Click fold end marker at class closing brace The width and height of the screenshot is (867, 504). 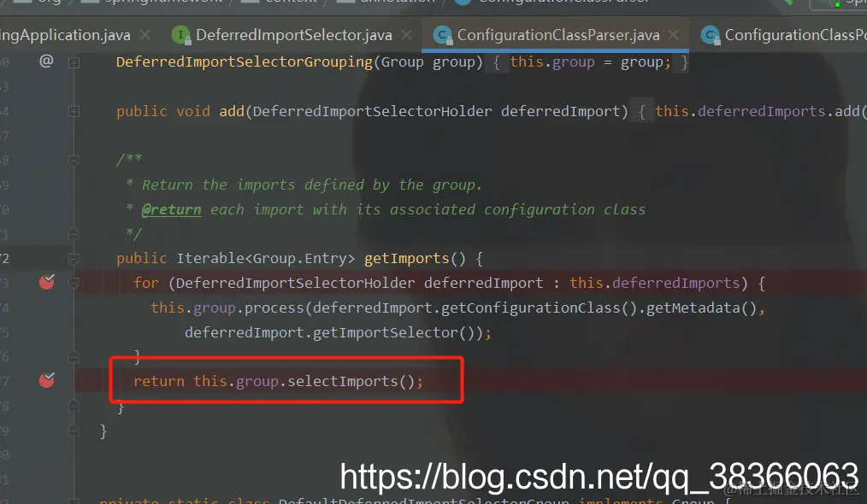[x=74, y=431]
